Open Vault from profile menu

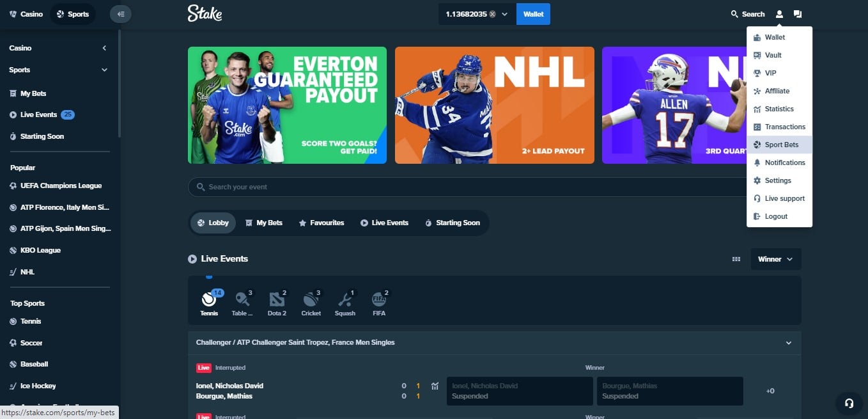(x=779, y=55)
